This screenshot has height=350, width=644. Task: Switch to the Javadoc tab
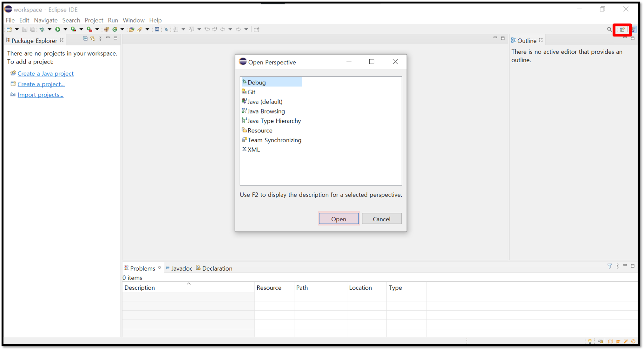pyautogui.click(x=179, y=268)
